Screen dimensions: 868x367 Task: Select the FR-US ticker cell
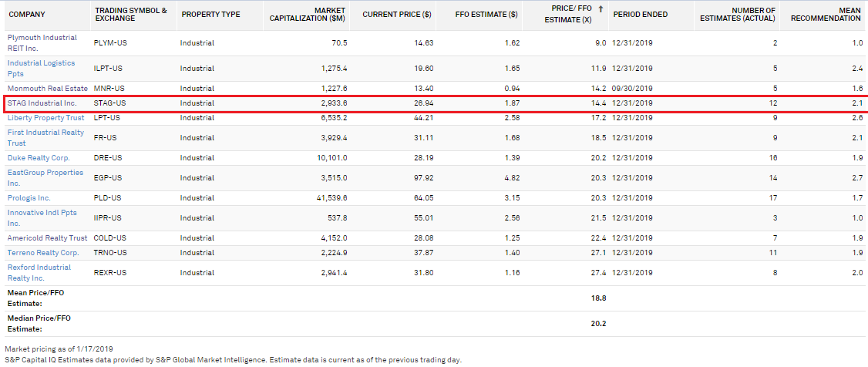pyautogui.click(x=105, y=138)
